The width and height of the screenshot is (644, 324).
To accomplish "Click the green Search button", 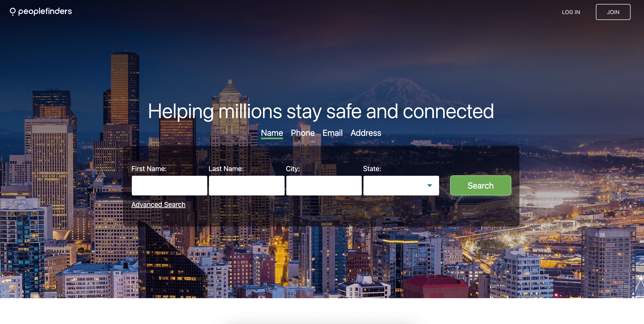I will 480,186.
